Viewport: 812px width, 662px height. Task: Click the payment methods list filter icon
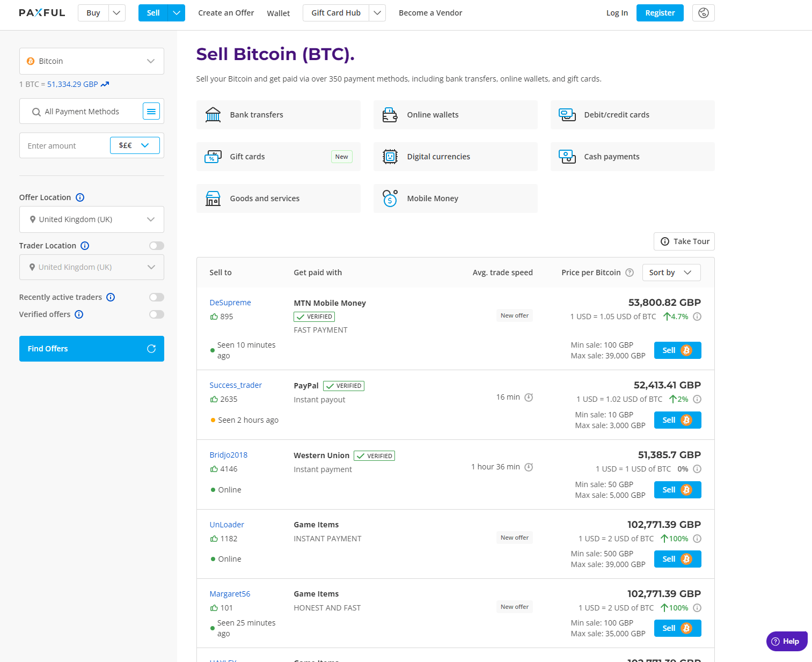[151, 112]
